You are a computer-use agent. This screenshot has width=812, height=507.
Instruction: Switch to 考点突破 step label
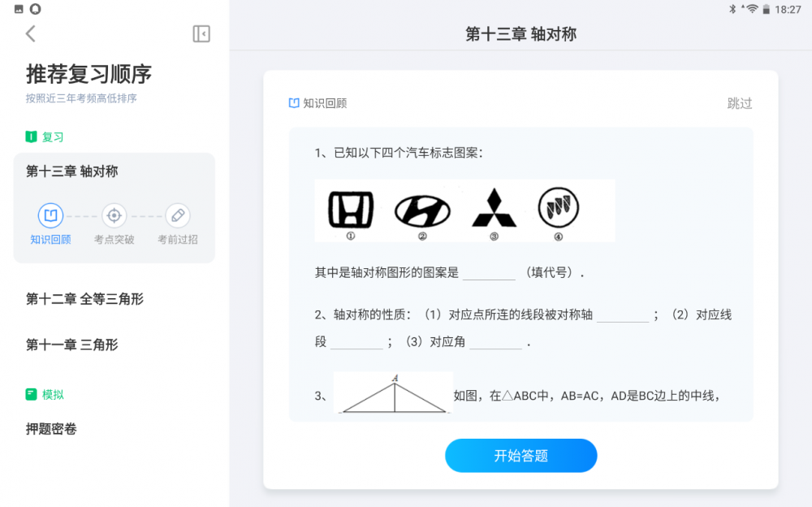(x=114, y=240)
